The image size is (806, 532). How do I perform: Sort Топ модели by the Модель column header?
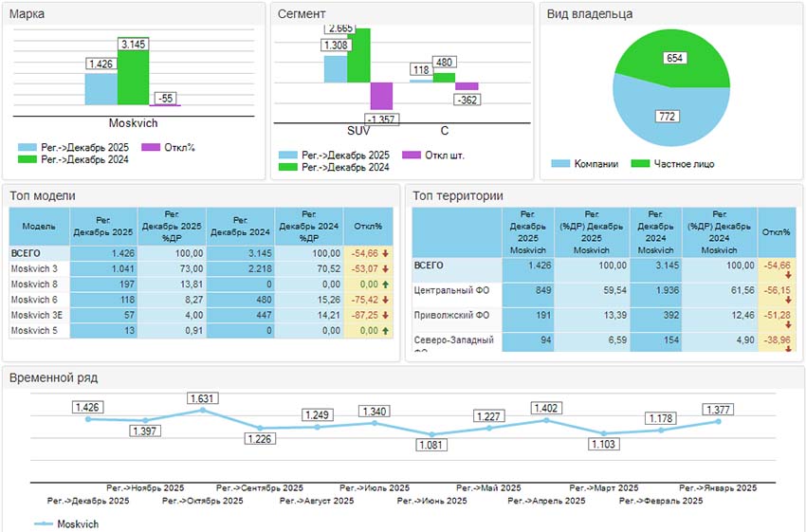coord(31,227)
